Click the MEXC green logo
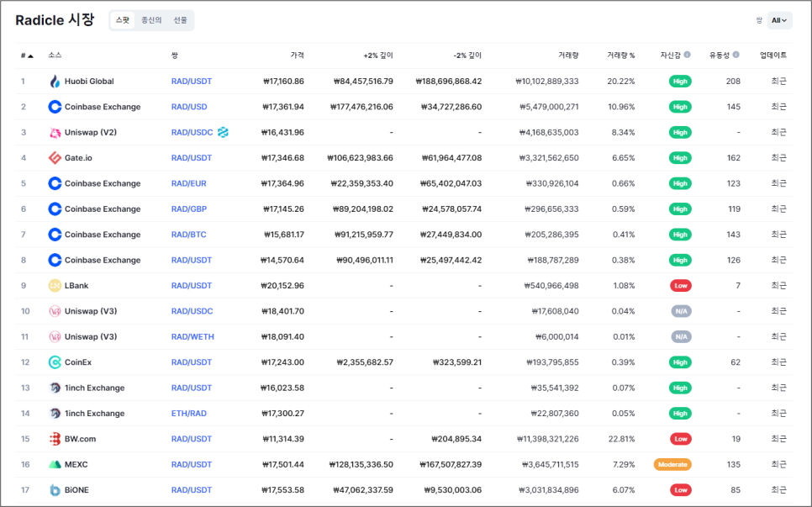812x507 pixels. (55, 464)
